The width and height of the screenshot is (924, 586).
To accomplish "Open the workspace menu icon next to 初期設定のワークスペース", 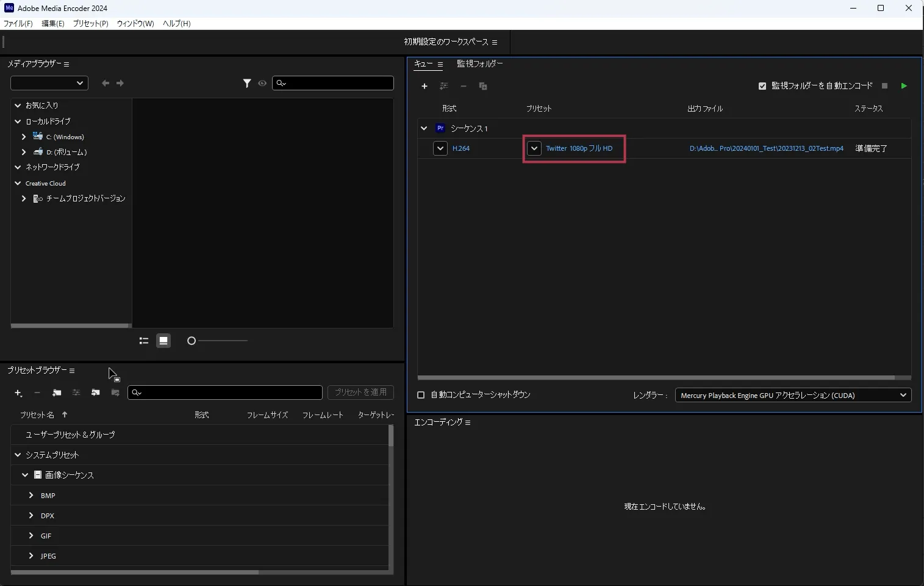I will [495, 42].
